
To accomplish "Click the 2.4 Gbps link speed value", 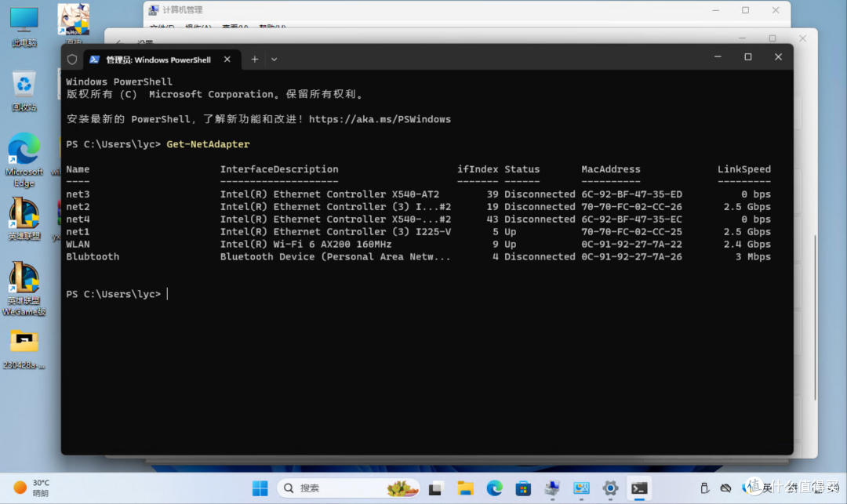I will coord(747,244).
